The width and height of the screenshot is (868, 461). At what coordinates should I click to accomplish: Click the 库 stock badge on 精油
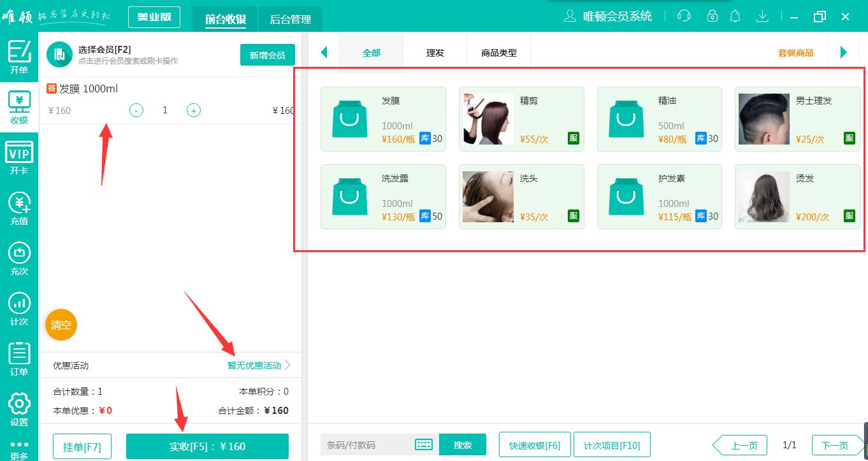[701, 138]
